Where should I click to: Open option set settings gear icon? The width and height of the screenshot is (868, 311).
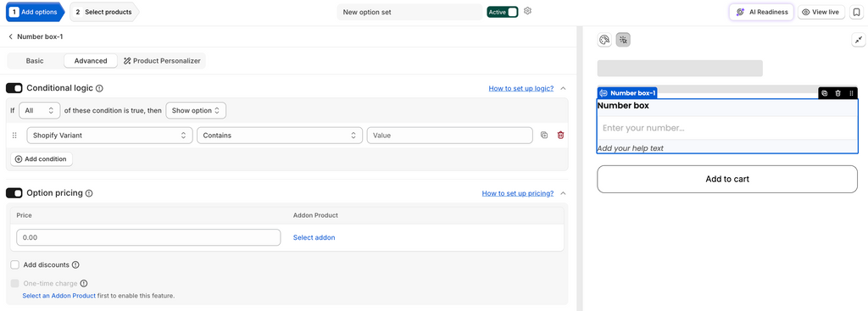pos(527,11)
